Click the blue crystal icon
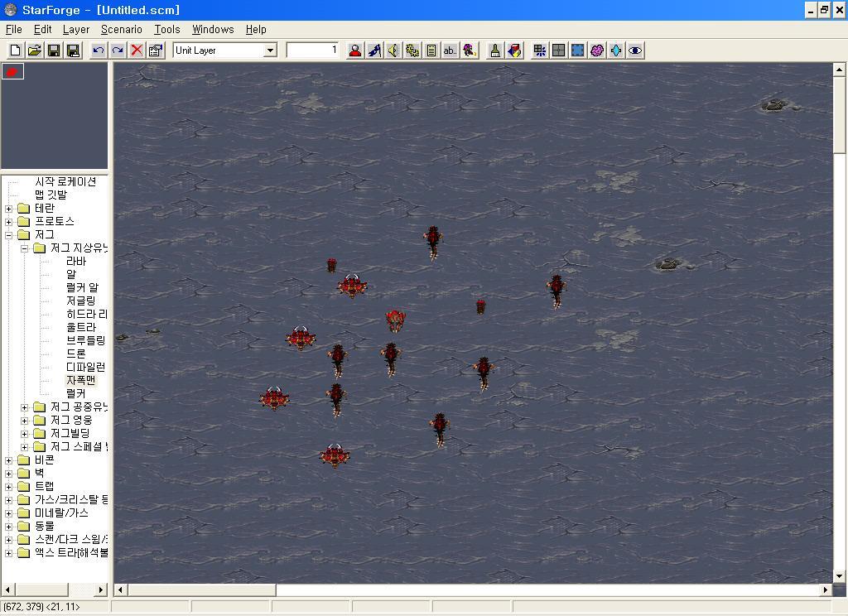848x616 pixels. coord(616,51)
